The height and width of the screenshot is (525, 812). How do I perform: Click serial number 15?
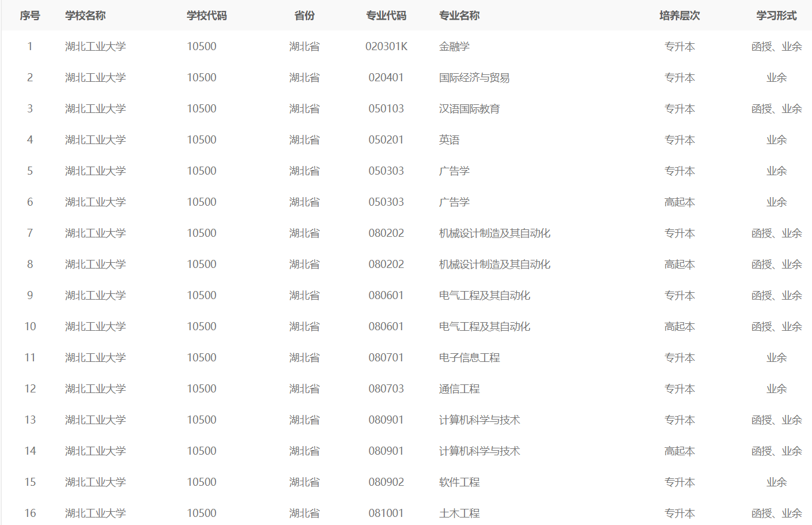[30, 482]
